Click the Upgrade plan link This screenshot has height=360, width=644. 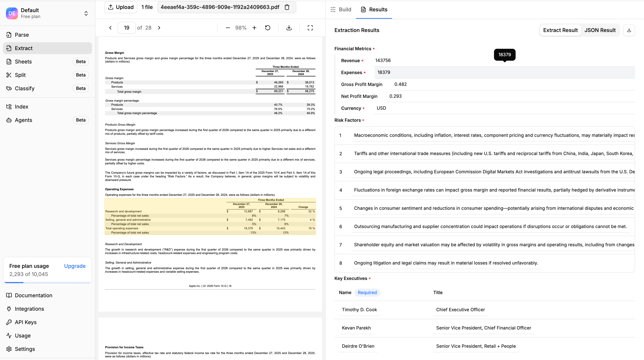coord(75,266)
